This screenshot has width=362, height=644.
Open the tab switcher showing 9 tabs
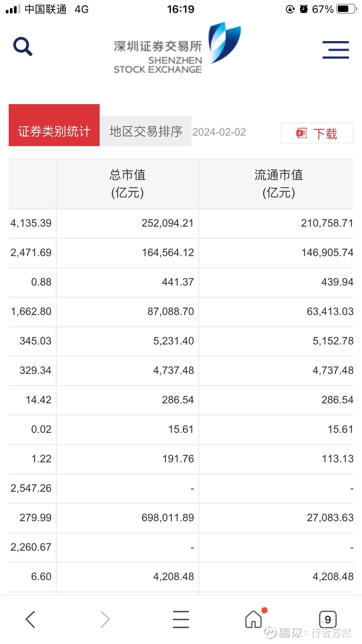[328, 619]
